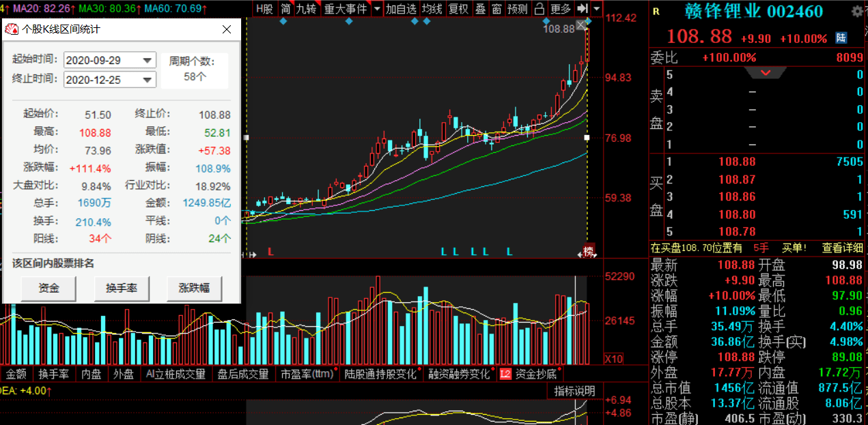Expand the dropdown arrow at toolbar's right end

(x=597, y=9)
